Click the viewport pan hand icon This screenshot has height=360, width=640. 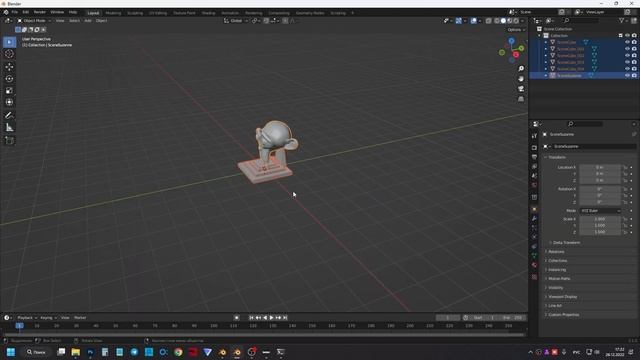point(521,79)
